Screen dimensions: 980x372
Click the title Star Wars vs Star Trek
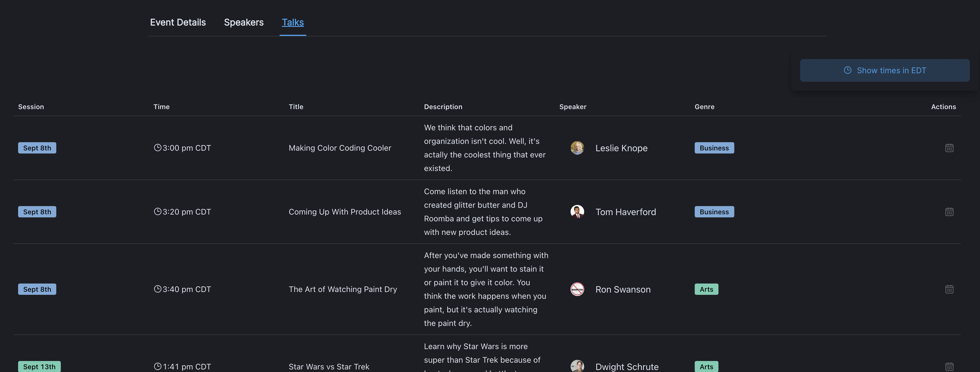point(329,367)
